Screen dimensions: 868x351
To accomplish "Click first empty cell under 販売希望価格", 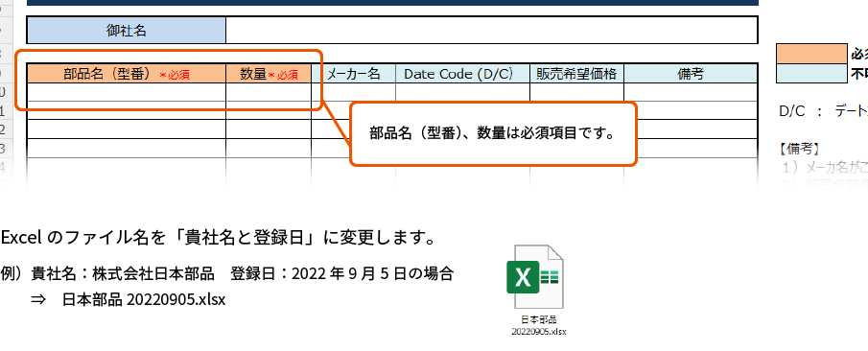I will coord(576,92).
